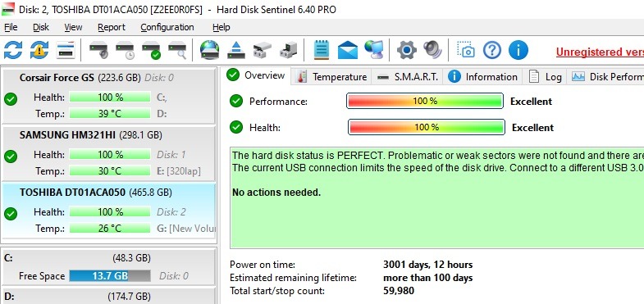644x304 pixels.
Task: Switch to the Temperature tab
Action: tap(331, 77)
